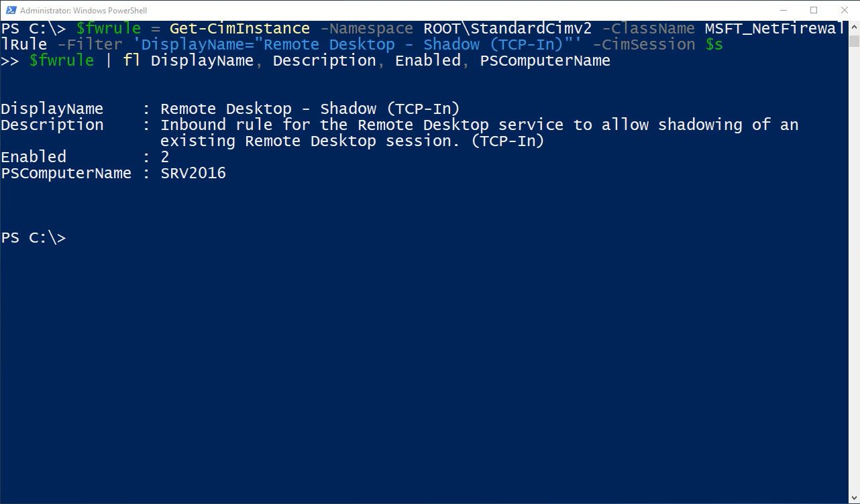The image size is (860, 504).
Task: Maximize the PowerShell window
Action: click(x=814, y=10)
